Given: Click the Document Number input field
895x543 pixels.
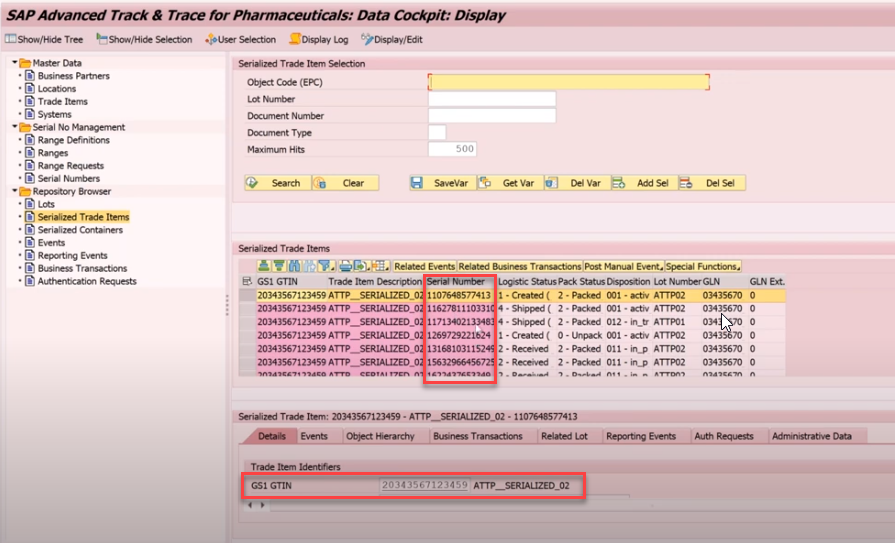Looking at the screenshot, I should coord(492,116).
